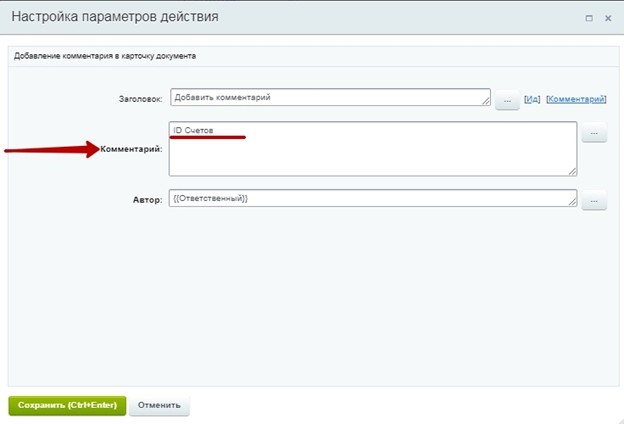Screen dimensions: 624x424
Task: Maximize the settings dialog window
Action: 589,18
